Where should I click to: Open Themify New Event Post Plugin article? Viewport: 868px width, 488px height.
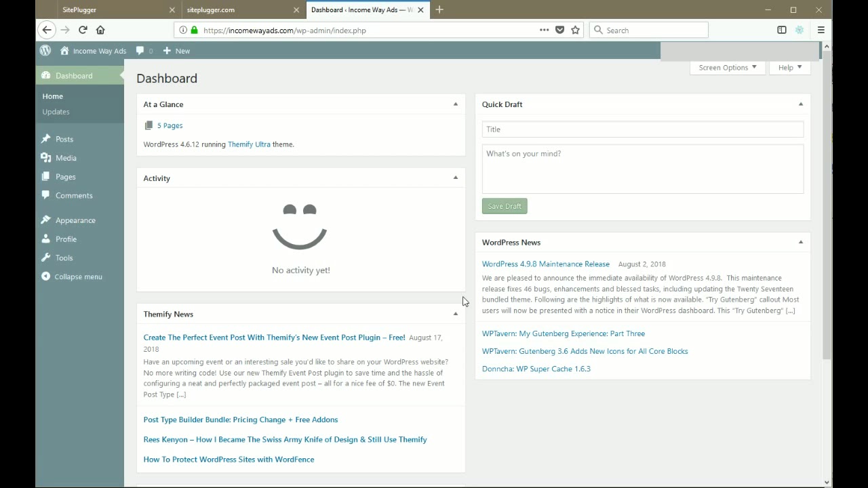(x=274, y=338)
